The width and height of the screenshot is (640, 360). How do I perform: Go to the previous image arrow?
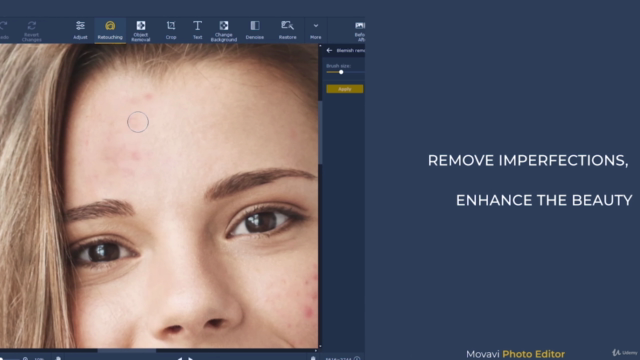point(179,358)
